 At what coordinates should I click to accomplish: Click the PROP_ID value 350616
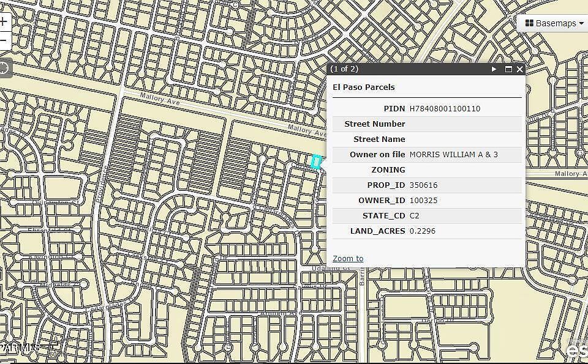[x=423, y=185]
